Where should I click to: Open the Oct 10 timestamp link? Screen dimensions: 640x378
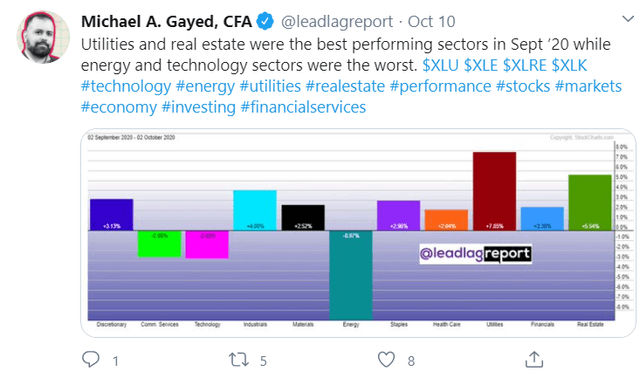coord(431,22)
